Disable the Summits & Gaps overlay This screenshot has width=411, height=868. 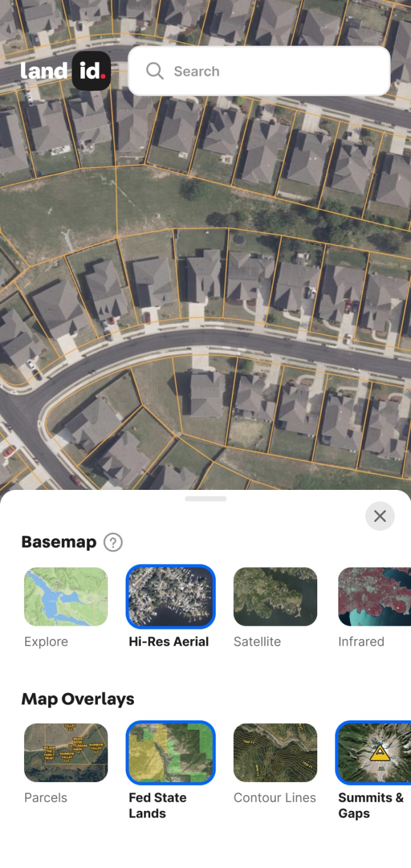373,753
